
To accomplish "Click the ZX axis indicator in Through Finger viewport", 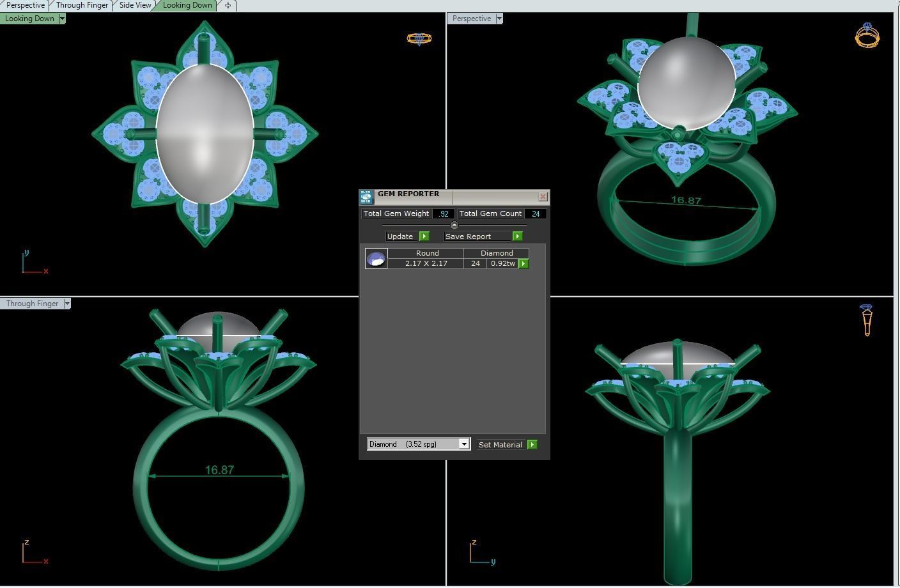I will [35, 552].
